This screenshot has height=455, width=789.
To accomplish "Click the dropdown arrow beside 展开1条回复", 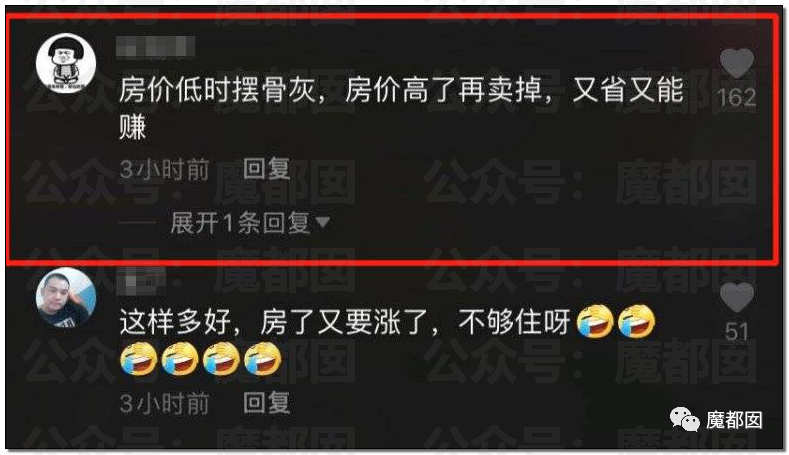I will point(322,221).
